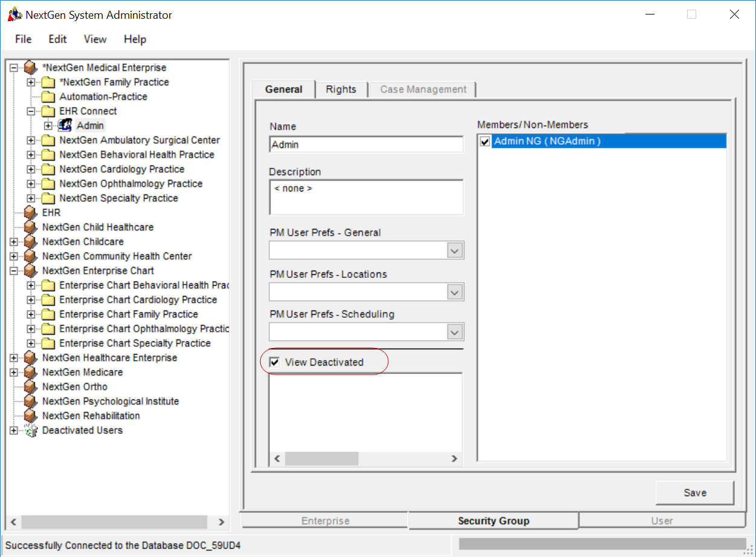The image size is (756, 557).
Task: Click the Admin security group icon
Action: [65, 126]
